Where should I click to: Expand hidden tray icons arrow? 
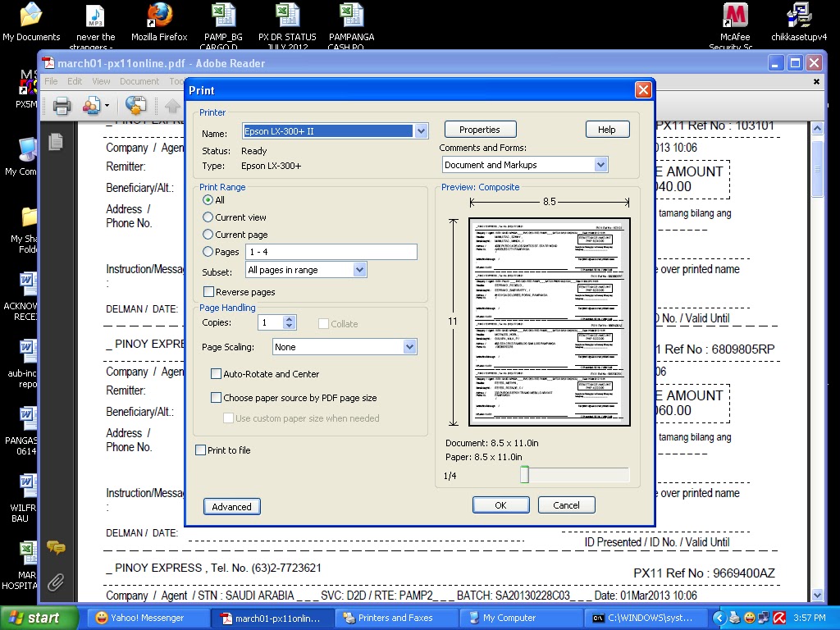[719, 618]
